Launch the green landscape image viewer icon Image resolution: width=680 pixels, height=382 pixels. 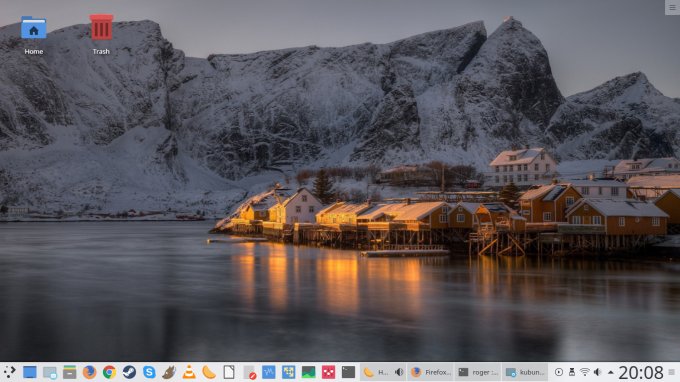(x=308, y=372)
